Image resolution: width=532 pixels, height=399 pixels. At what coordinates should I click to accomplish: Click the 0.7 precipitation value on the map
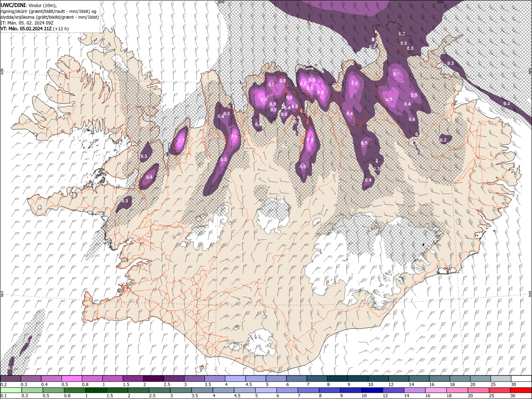pyautogui.click(x=181, y=140)
